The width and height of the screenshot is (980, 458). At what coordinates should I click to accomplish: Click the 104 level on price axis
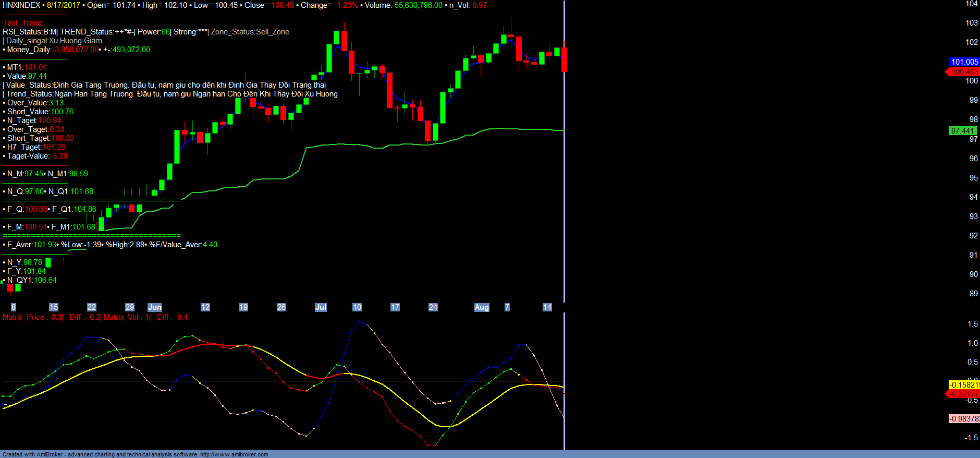[972, 4]
